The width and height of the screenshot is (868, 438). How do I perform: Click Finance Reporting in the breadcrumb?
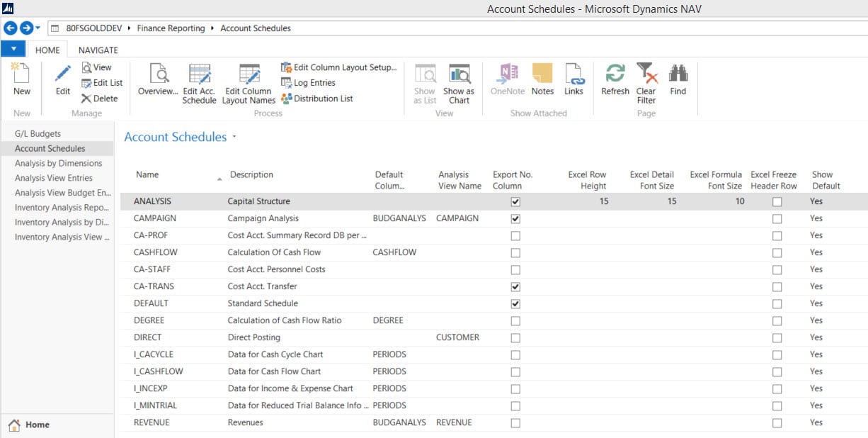coord(171,28)
